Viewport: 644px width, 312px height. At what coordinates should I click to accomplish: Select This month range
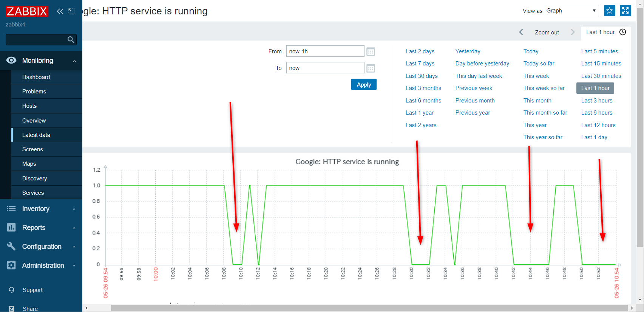(537, 101)
